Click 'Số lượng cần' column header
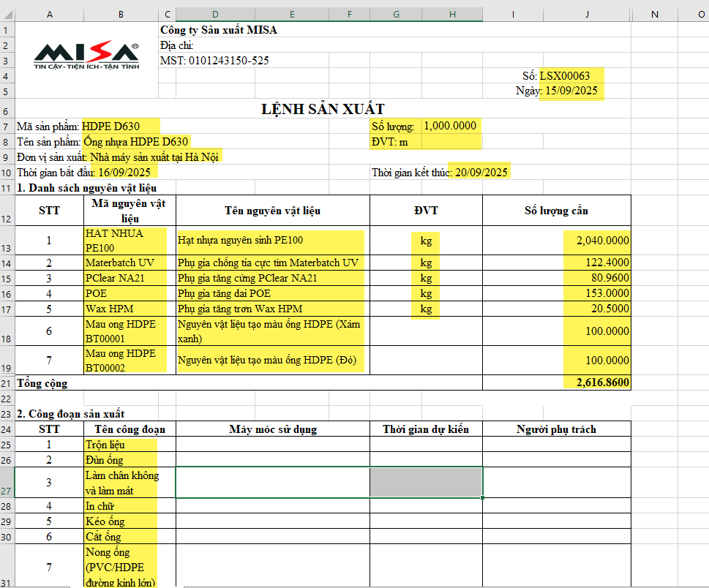This screenshot has height=588, width=709. pos(556,211)
